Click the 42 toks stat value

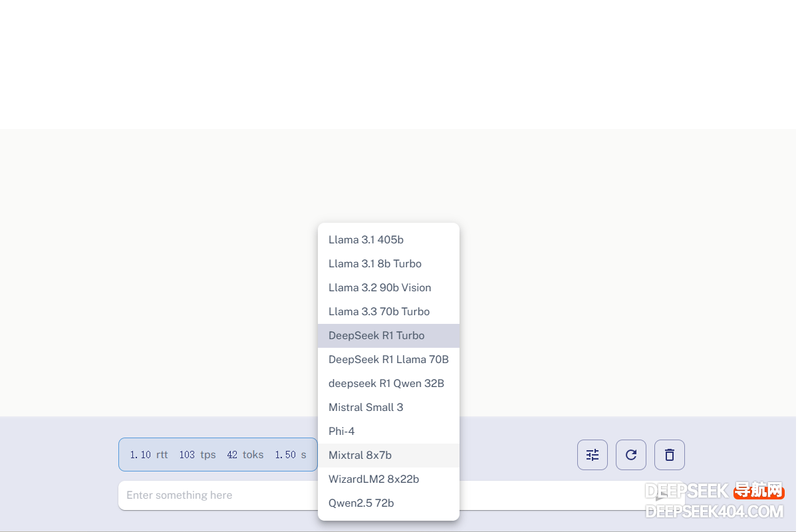(x=245, y=455)
